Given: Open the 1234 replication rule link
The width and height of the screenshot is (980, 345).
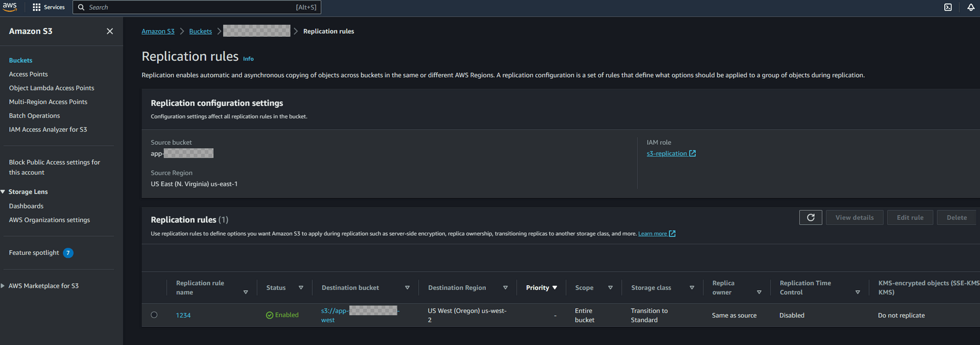Looking at the screenshot, I should point(183,315).
